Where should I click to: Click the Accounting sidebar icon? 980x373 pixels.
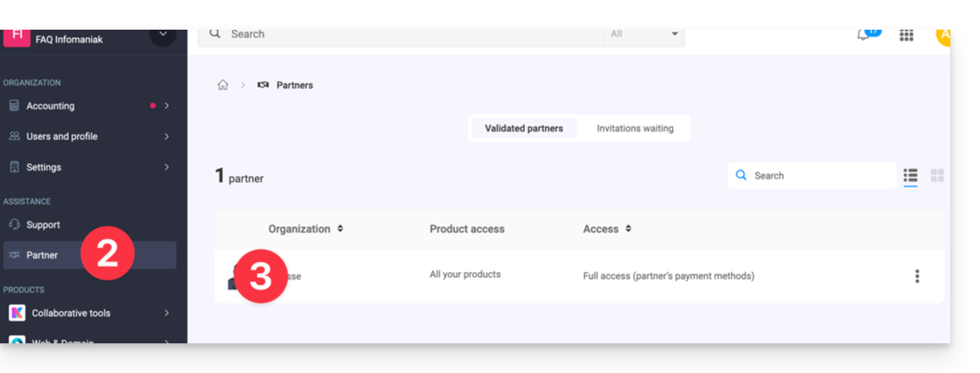[x=14, y=106]
